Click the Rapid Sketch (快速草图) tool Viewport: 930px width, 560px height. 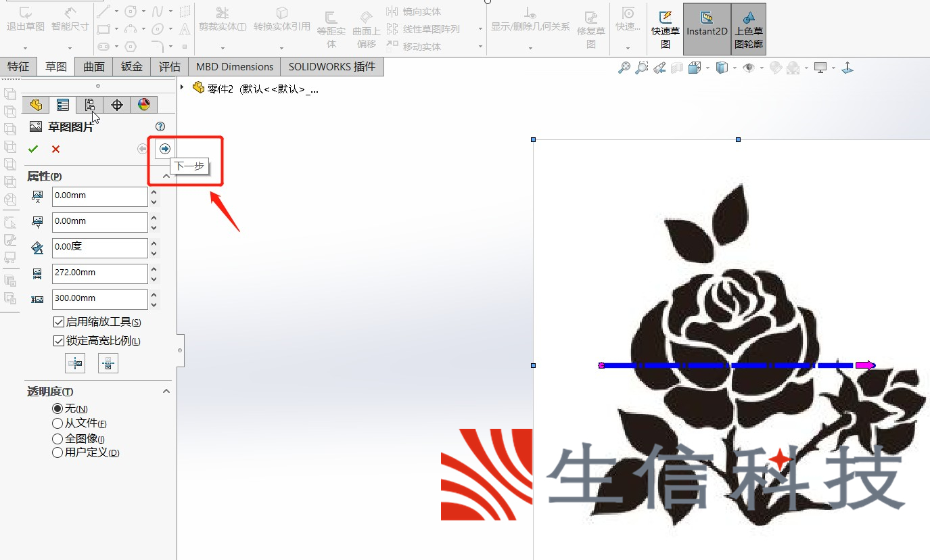[x=666, y=28]
